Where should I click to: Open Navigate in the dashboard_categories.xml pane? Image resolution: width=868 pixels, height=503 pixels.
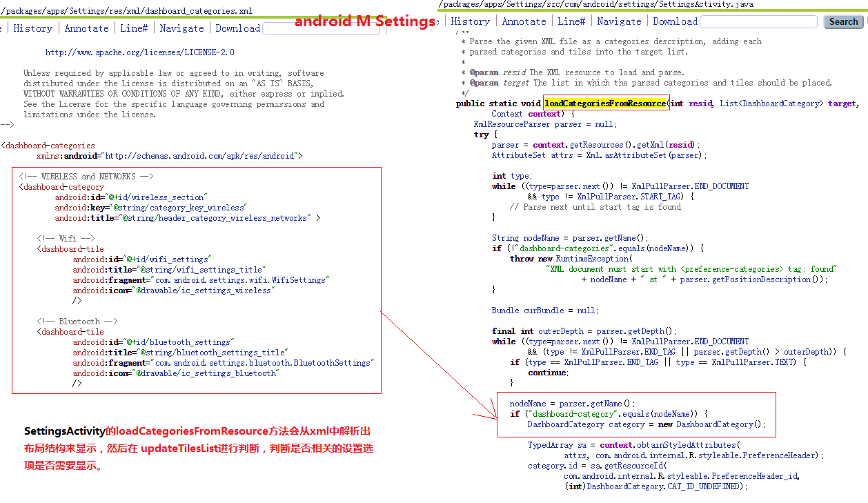(x=182, y=28)
